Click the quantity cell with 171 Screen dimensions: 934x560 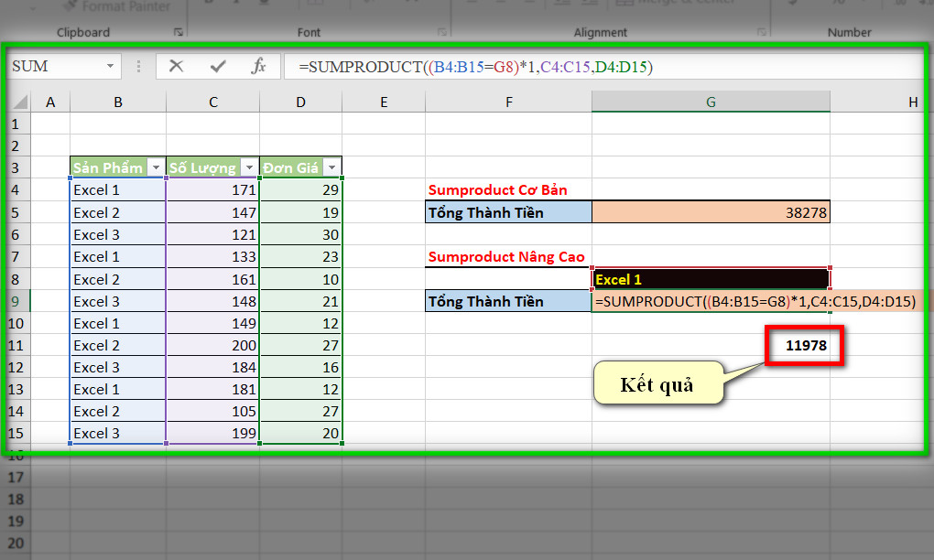tap(212, 189)
